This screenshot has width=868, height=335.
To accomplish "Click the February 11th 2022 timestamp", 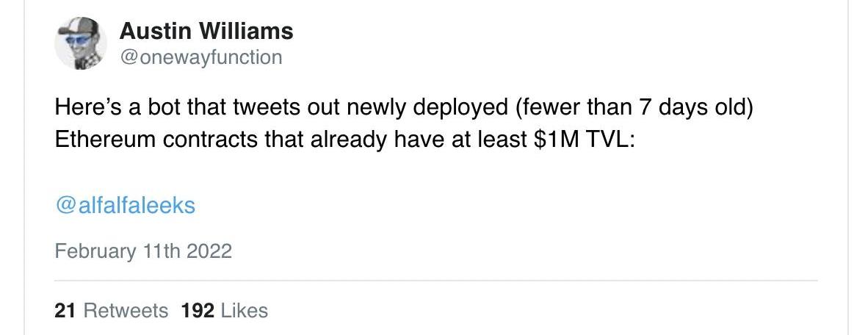I will click(143, 251).
